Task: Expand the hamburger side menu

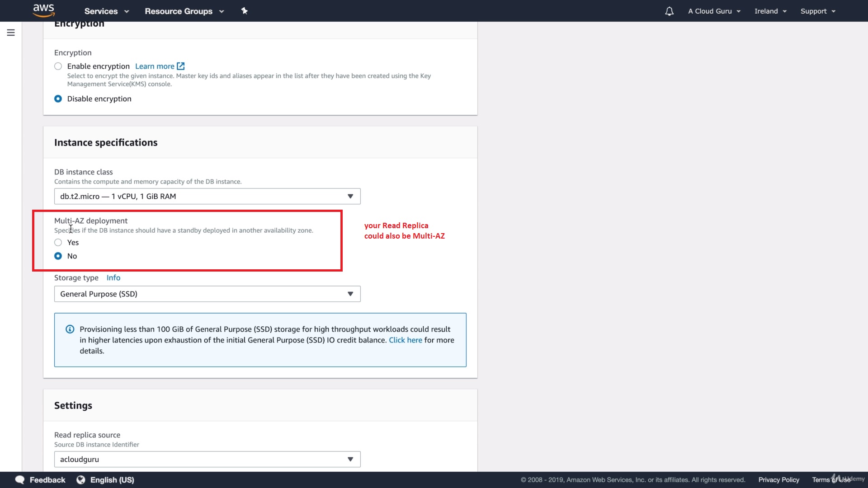Action: pos(11,33)
